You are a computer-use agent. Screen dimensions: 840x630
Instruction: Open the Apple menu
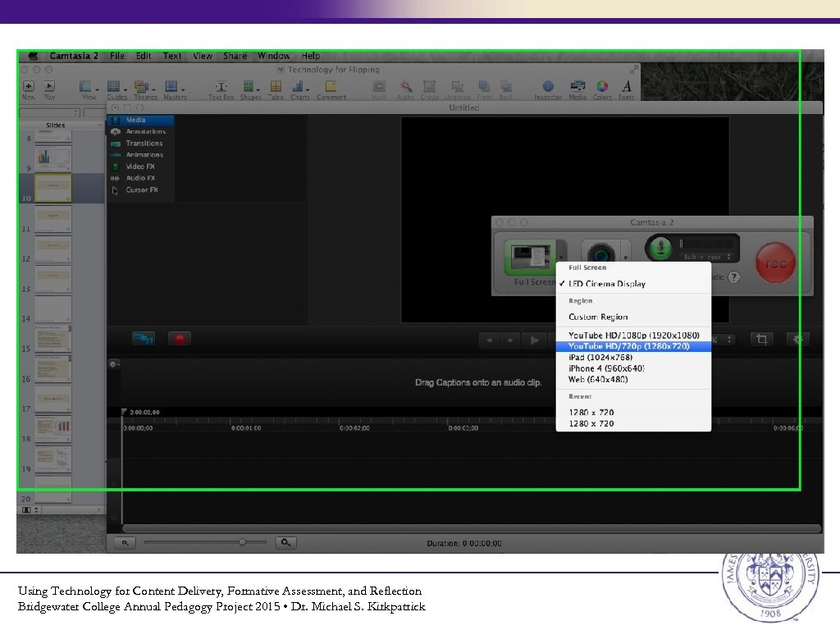pyautogui.click(x=33, y=56)
